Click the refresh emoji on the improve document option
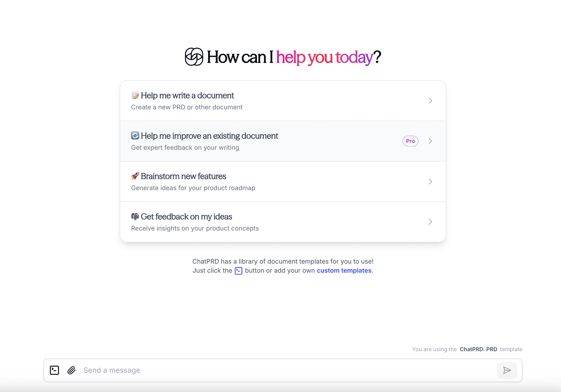 135,136
